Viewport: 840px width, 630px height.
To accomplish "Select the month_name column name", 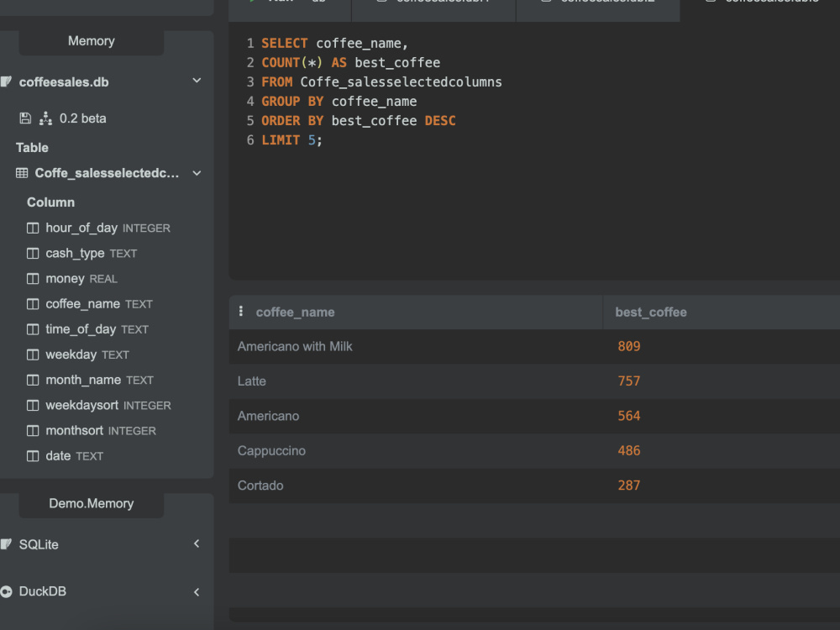I will [x=83, y=380].
